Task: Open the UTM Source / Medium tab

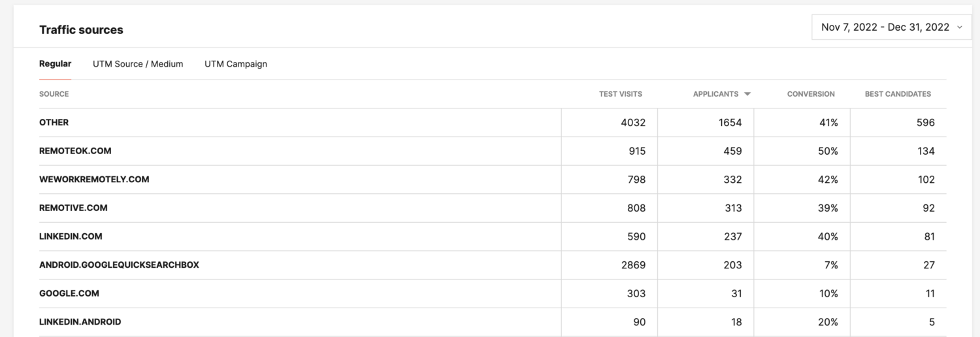Action: [138, 64]
